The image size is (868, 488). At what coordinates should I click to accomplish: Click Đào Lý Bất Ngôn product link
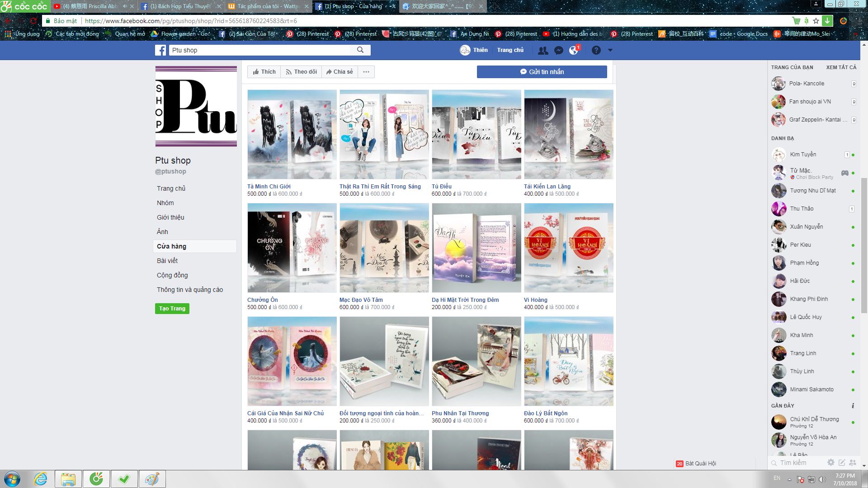[546, 413]
